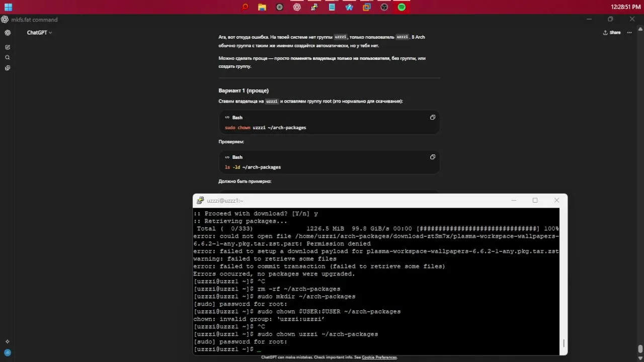Click the 'Проверяем:' text
This screenshot has height=362, width=644.
point(231,142)
